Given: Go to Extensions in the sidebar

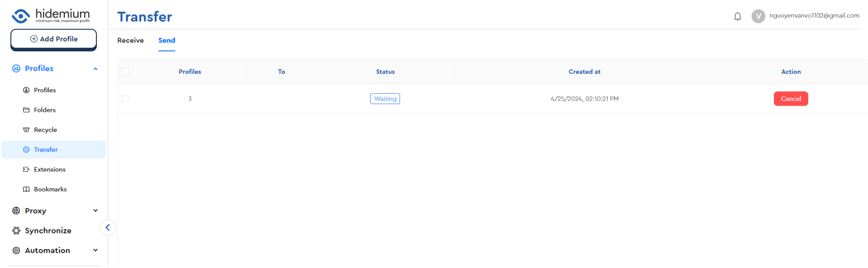Looking at the screenshot, I should pos(49,169).
